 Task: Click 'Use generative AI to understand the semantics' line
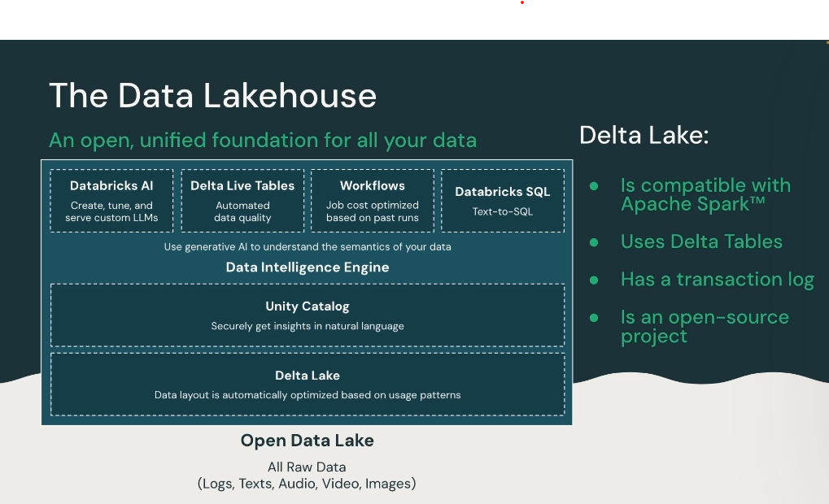tap(308, 247)
